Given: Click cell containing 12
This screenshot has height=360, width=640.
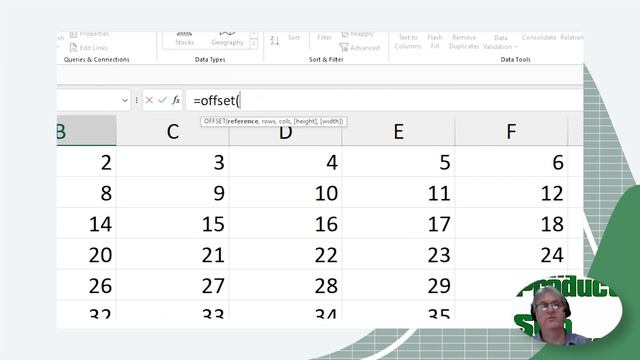Looking at the screenshot, I should tap(511, 192).
